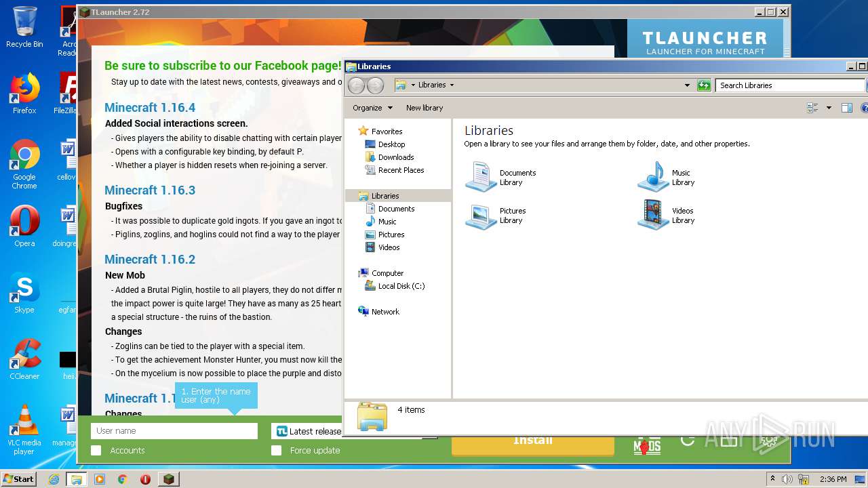The image size is (868, 488).
Task: Expand the arrow before Libraries in the address bar
Action: click(412, 85)
